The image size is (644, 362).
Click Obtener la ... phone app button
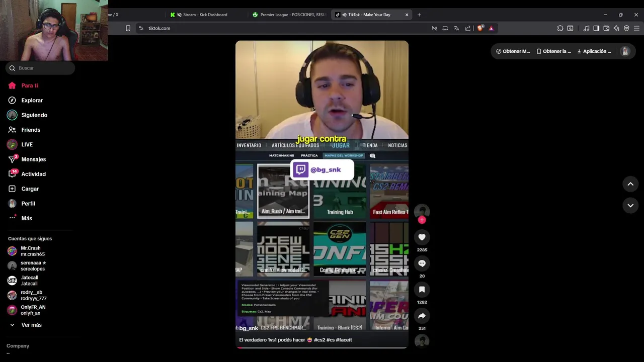tap(554, 51)
